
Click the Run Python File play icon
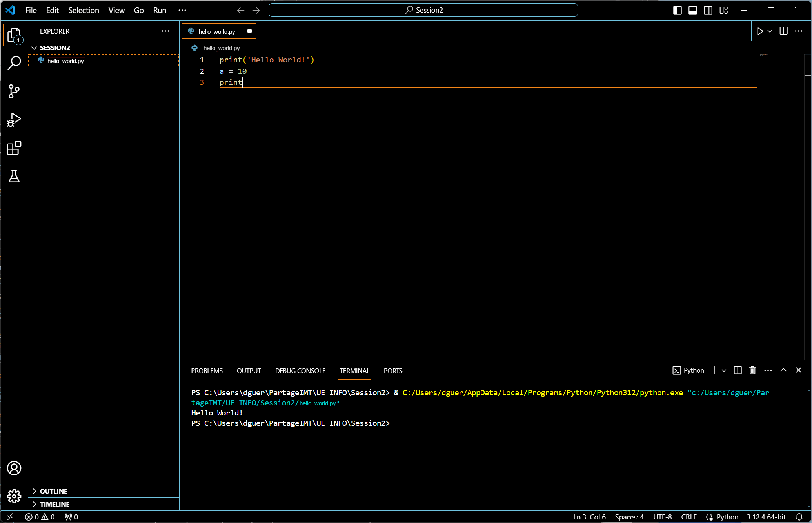(x=760, y=31)
